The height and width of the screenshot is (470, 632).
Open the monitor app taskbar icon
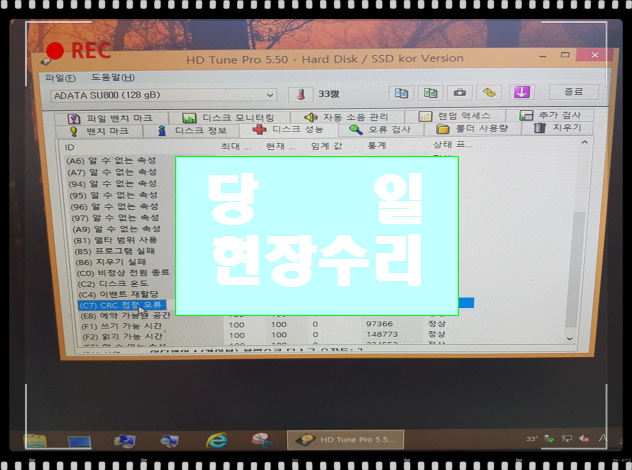125,441
